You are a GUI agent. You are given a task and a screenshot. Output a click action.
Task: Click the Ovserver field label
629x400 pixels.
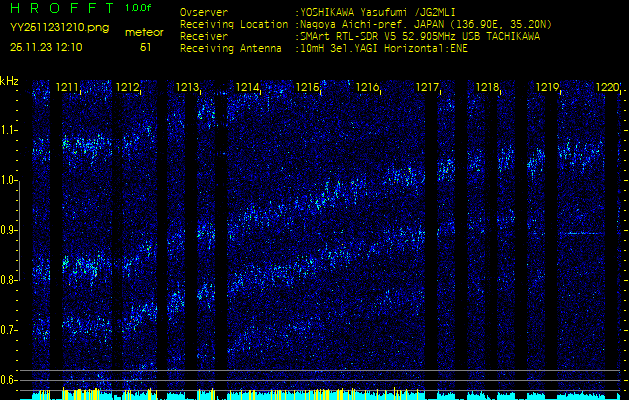point(204,12)
